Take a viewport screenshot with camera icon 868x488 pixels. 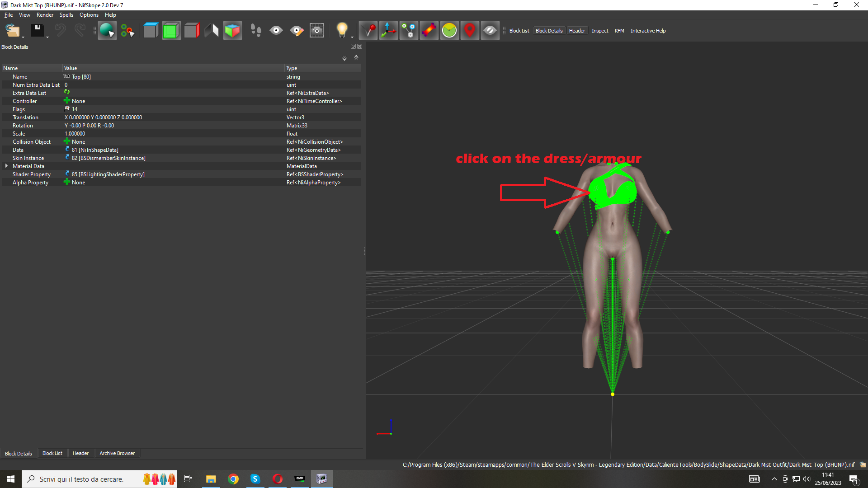317,30
